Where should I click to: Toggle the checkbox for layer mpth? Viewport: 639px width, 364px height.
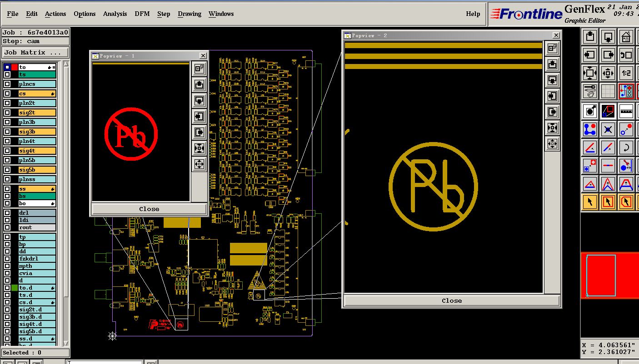pyautogui.click(x=7, y=266)
